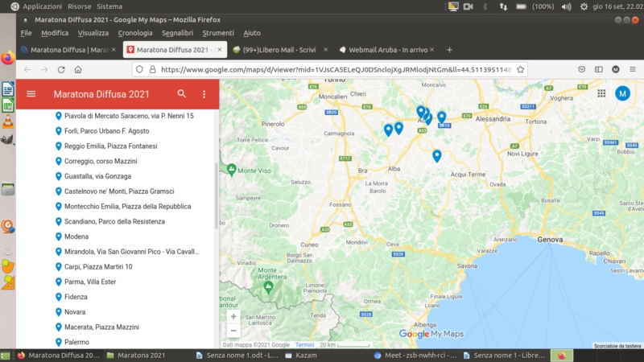Open the hamburger menu in Maratona Diffusa header
This screenshot has width=644, height=362.
(31, 94)
